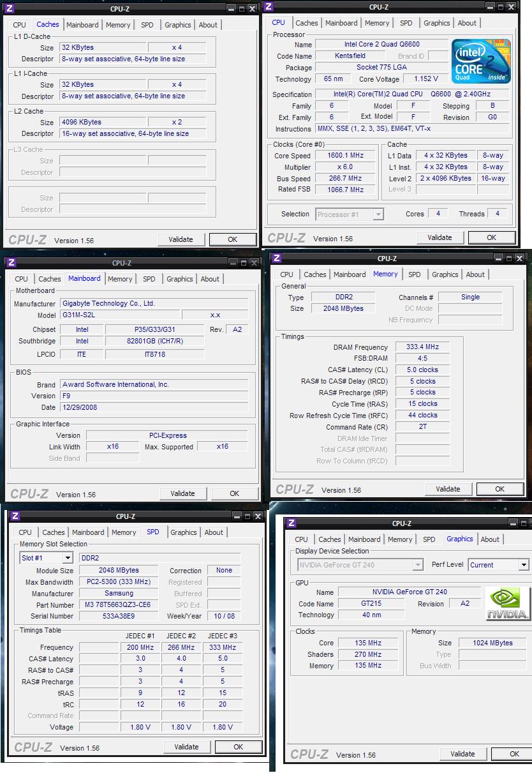Click OK in the CPU window

pos(491,237)
